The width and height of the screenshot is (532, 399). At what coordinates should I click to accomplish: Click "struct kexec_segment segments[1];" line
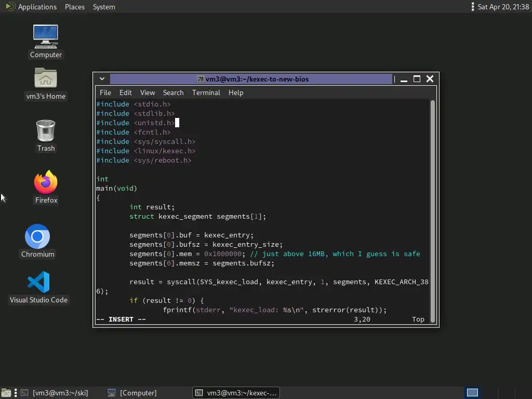coord(198,217)
